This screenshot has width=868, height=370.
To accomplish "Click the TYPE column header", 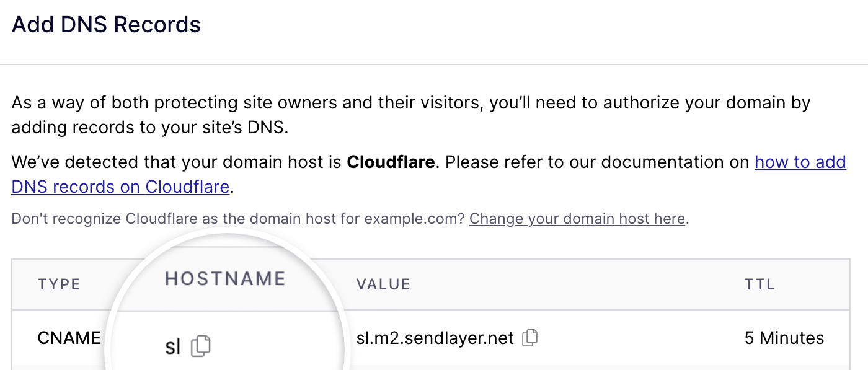I will coord(59,284).
